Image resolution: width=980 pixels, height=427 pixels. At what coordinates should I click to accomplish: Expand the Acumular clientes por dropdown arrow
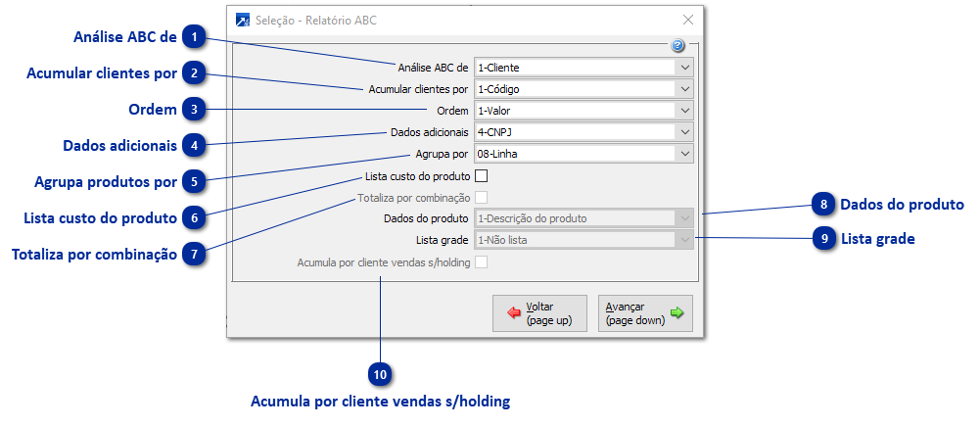pos(684,89)
